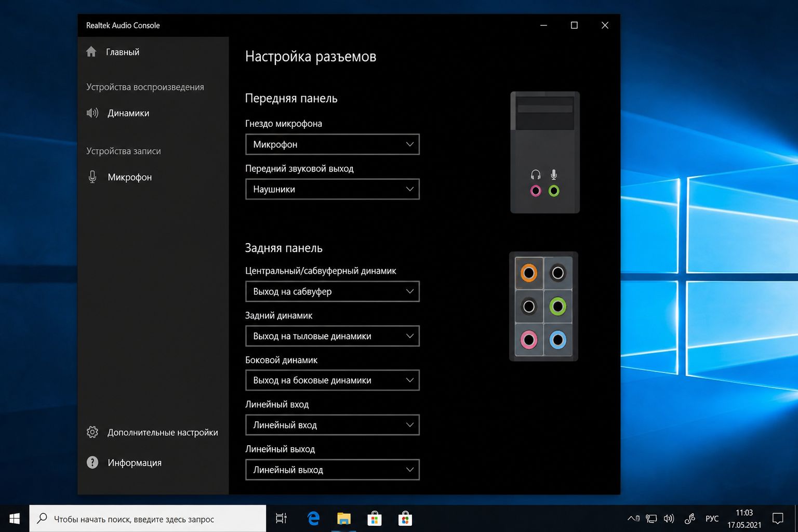The width and height of the screenshot is (798, 532).
Task: Click the pen workspace tray icon
Action: point(690,518)
